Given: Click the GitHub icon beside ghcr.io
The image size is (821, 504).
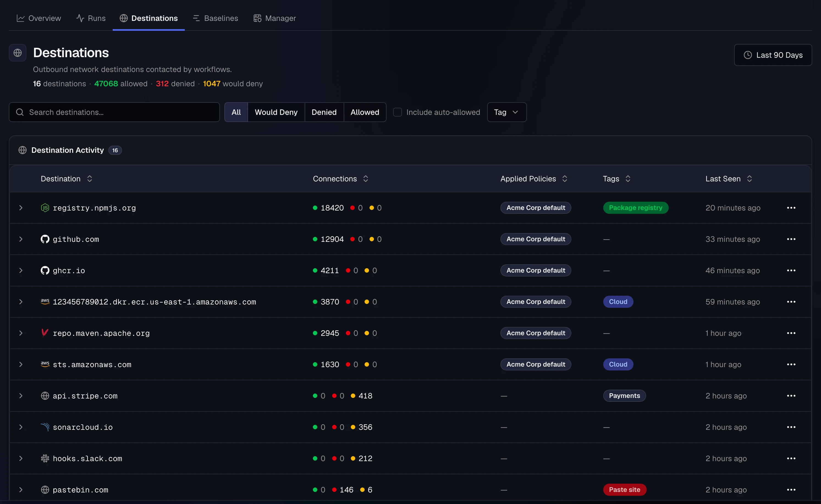Looking at the screenshot, I should [45, 270].
